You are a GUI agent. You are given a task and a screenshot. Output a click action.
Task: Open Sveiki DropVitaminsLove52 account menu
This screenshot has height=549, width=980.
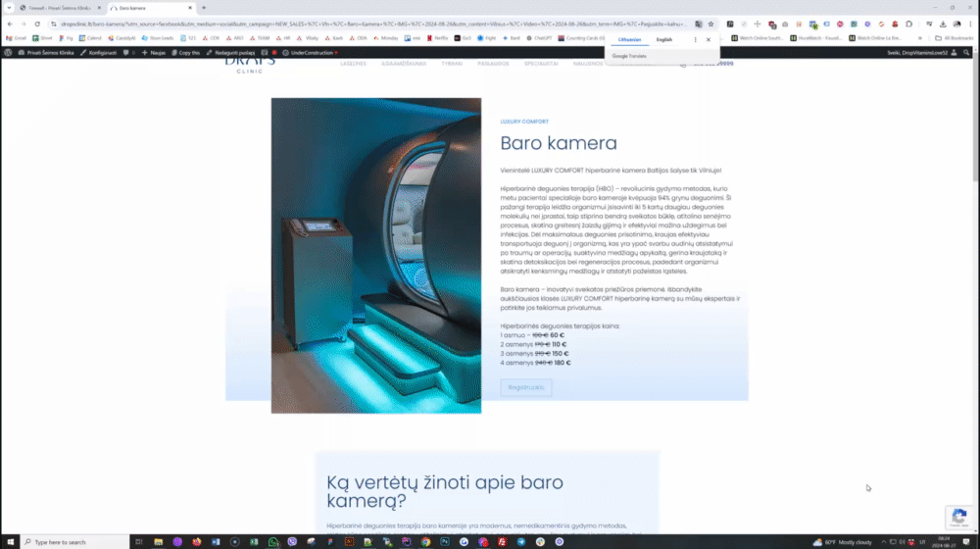tap(921, 53)
